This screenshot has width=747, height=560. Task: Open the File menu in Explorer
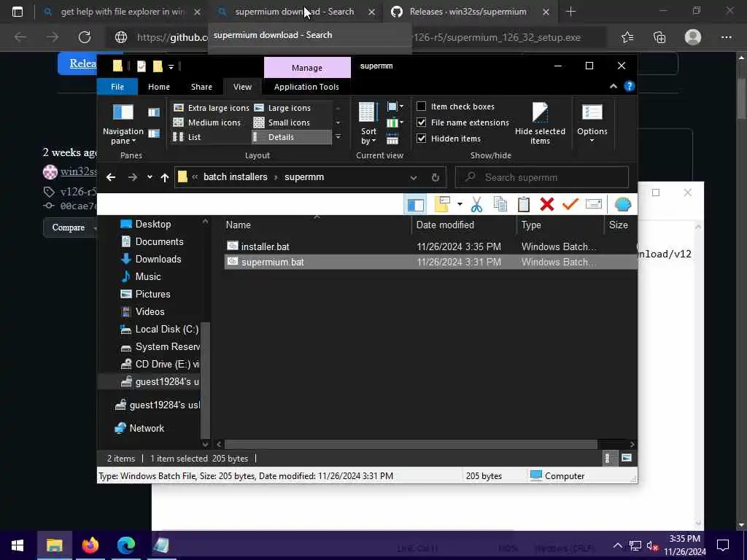(117, 87)
